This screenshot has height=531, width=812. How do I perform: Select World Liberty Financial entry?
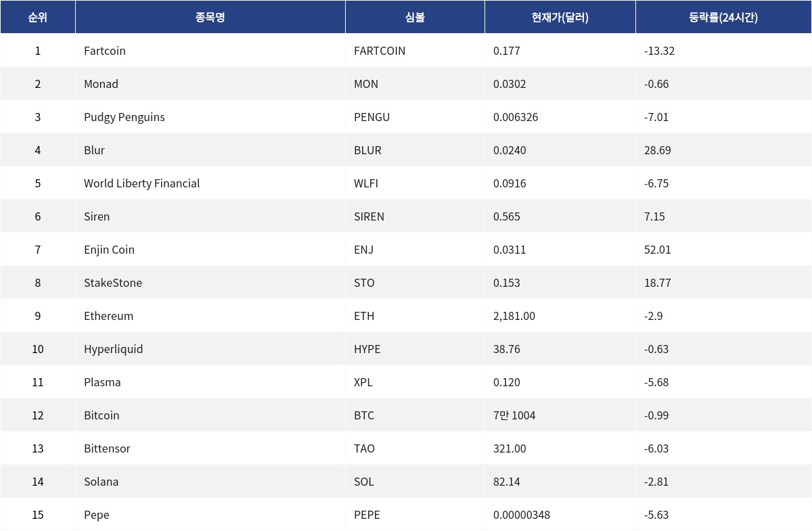click(141, 183)
